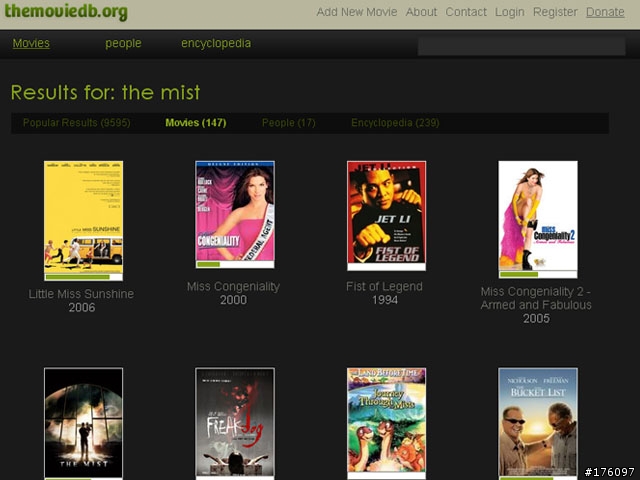Open the About page link
The height and width of the screenshot is (480, 640).
pos(421,12)
